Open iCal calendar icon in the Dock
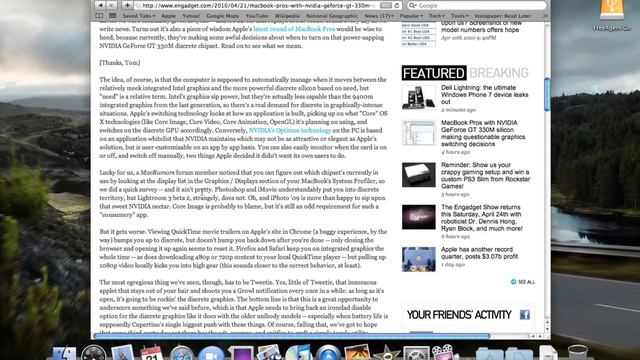Image resolution: width=640 pixels, height=360 pixels. pyautogui.click(x=151, y=353)
